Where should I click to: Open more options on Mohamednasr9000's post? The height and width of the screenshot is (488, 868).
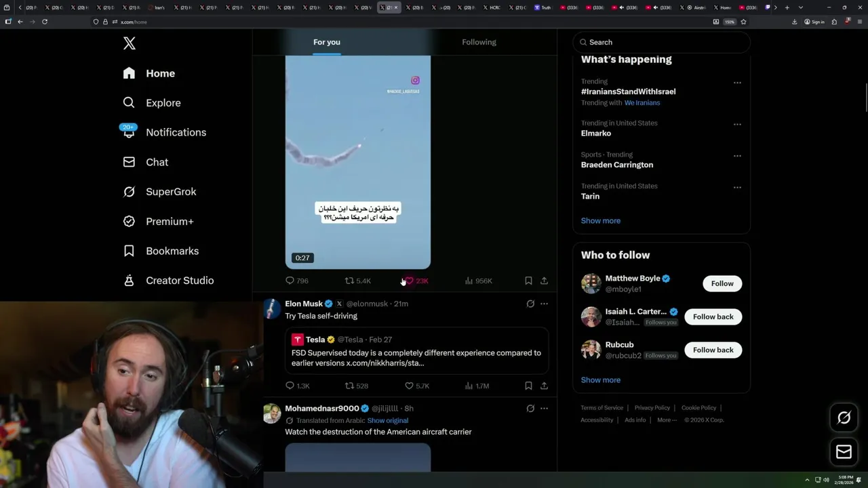544,409
